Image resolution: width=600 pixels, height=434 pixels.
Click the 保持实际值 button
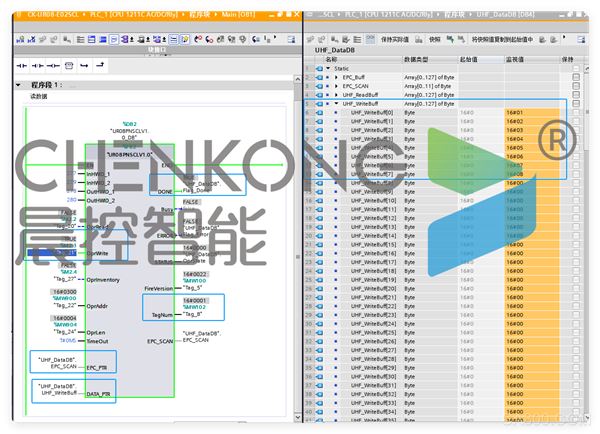[395, 39]
